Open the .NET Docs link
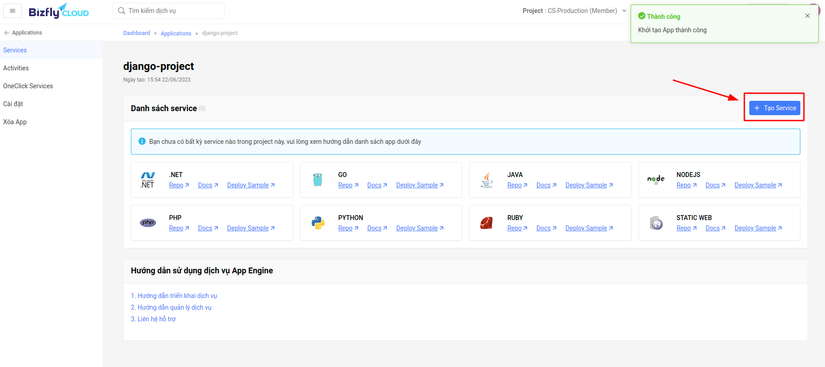 coord(208,185)
